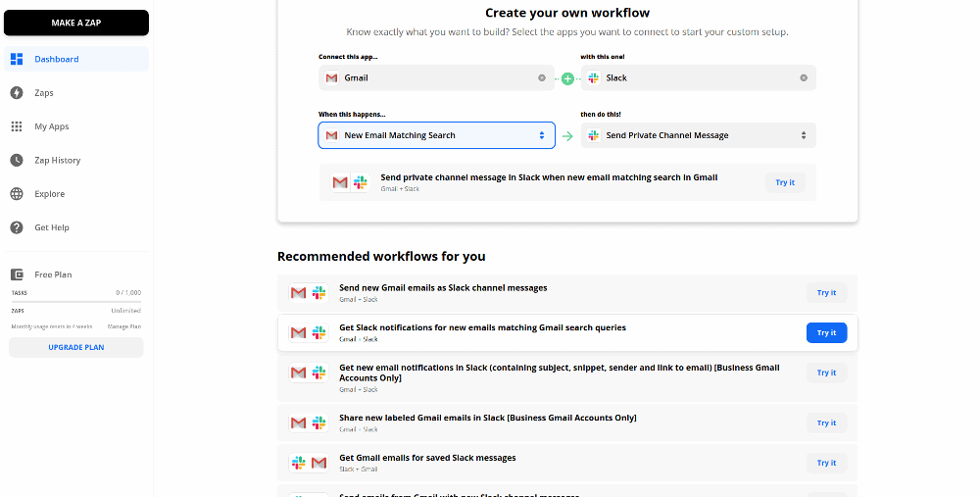Screen dimensions: 980x497
Task: Click trigger dropdown up-down arrows
Action: (542, 135)
